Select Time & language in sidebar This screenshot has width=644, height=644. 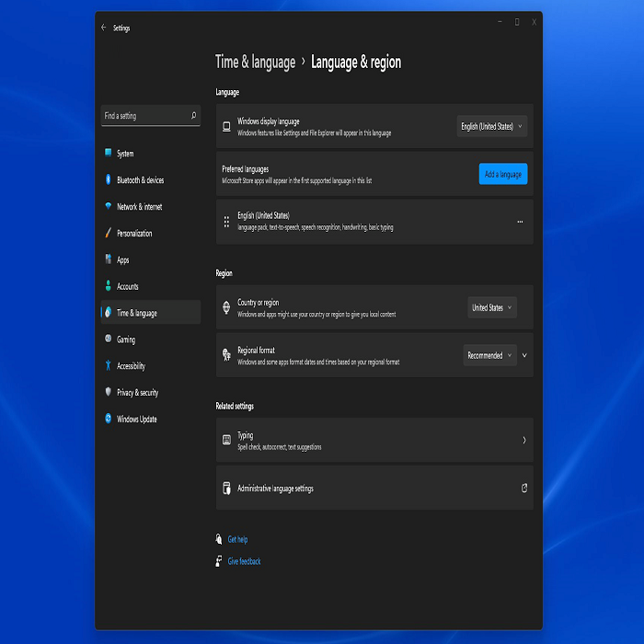pos(151,312)
